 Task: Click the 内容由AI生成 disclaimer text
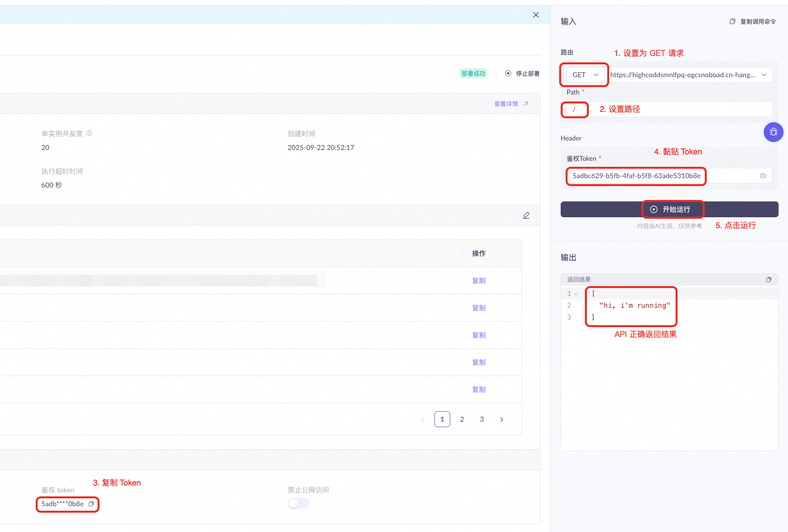click(670, 226)
